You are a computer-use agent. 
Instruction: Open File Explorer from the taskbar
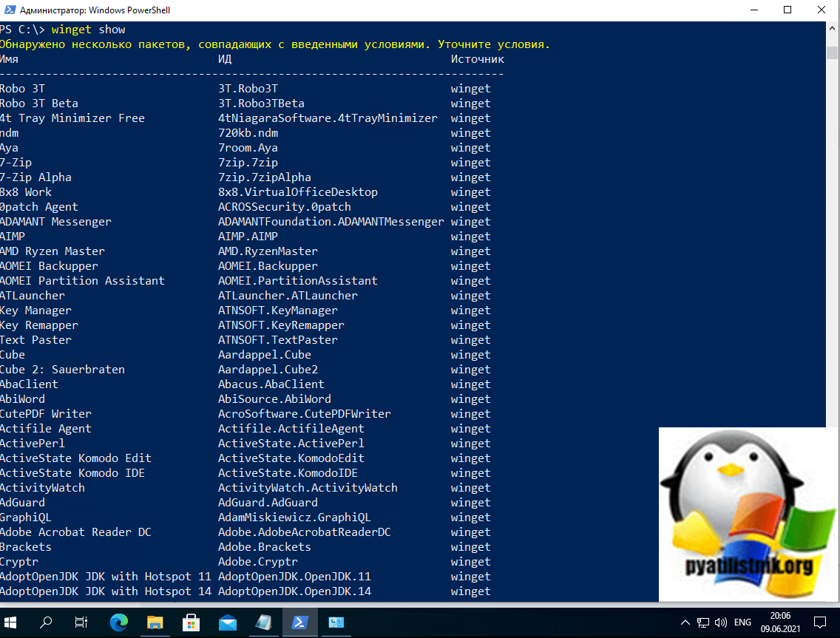coord(155,622)
